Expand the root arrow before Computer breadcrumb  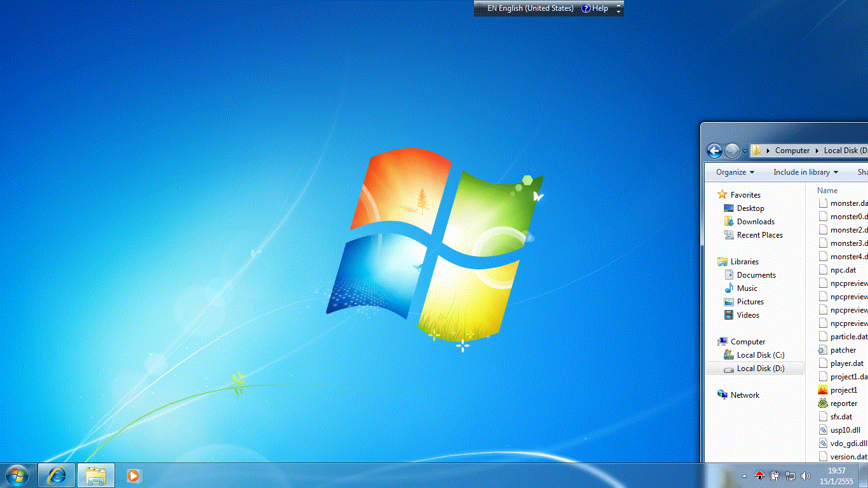768,151
